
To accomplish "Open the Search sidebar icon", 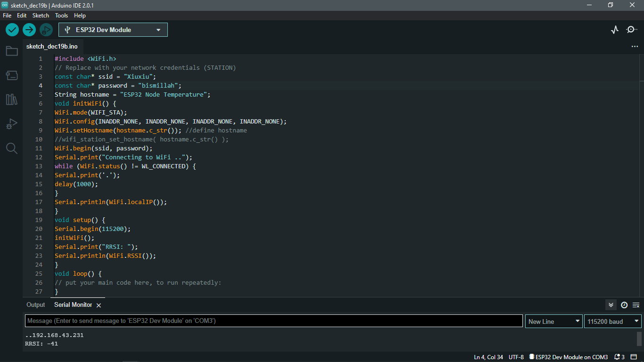I will tap(11, 148).
